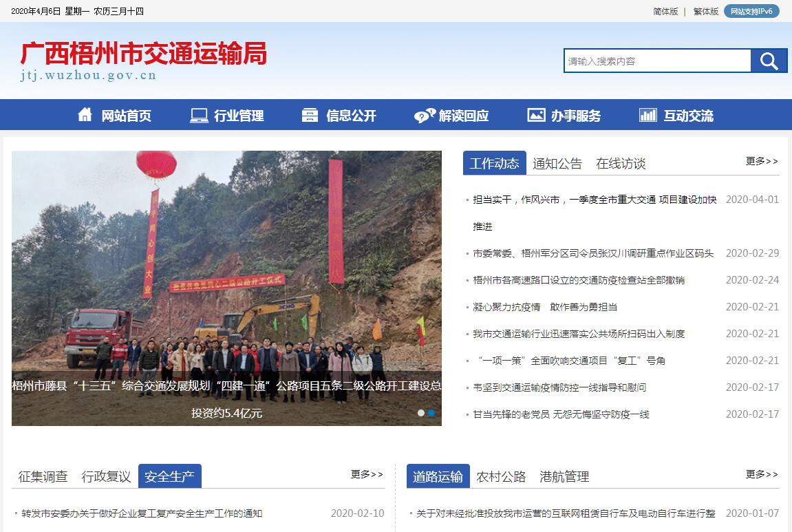This screenshot has width=792, height=532.
Task: Click the 网站支持IPv6 badge button
Action: pos(751,11)
